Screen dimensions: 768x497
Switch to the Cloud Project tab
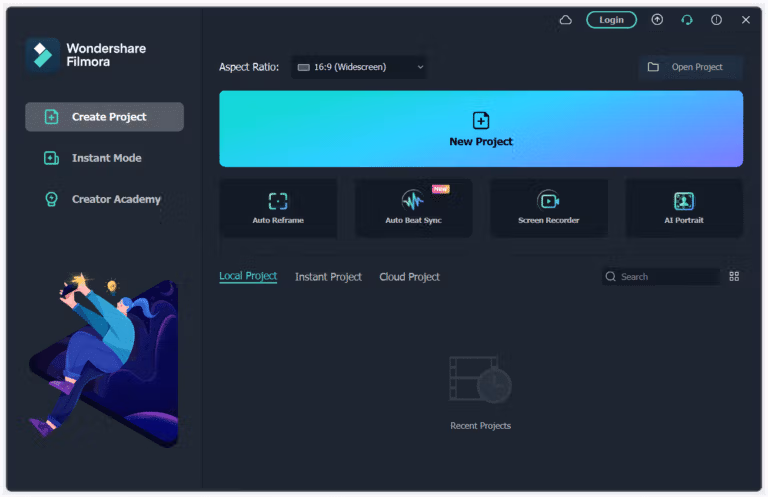(x=409, y=277)
